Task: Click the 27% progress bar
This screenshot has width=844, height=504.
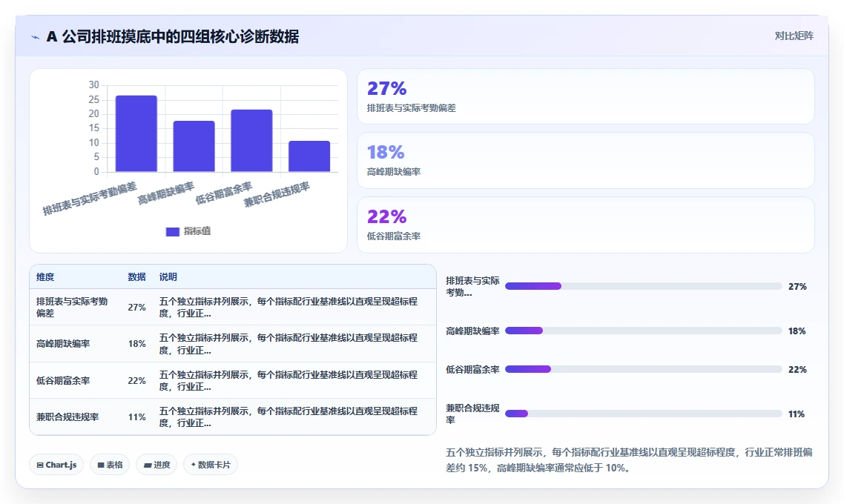Action: coord(643,286)
